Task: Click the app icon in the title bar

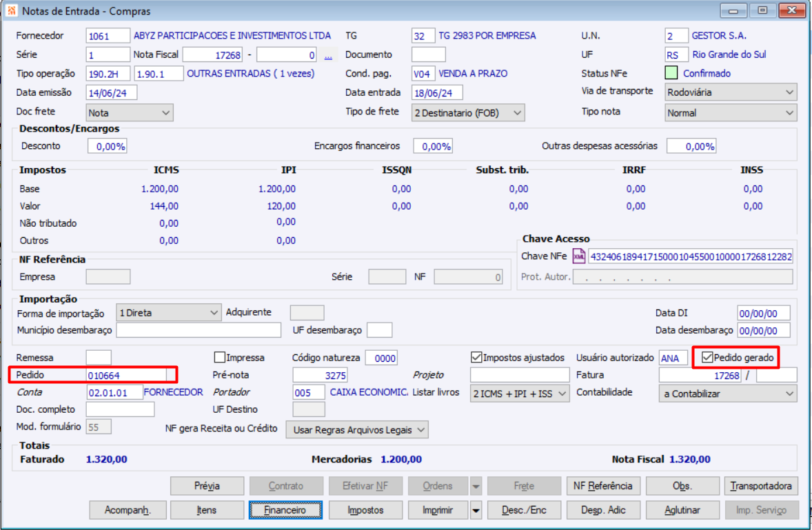Action: tap(12, 10)
